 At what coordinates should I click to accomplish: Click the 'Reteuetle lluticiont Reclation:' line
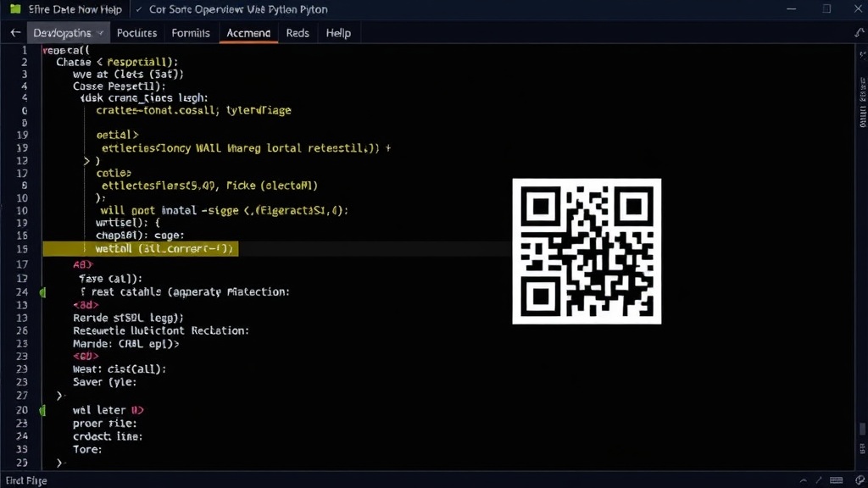(x=160, y=330)
